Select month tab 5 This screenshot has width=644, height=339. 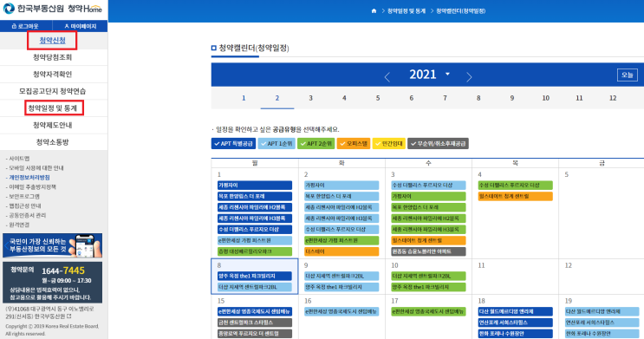378,98
